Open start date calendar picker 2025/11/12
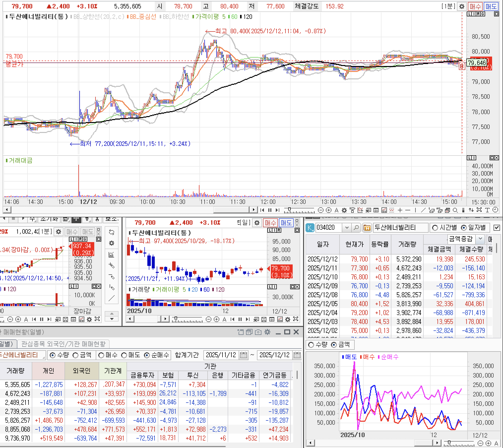Image resolution: width=503 pixels, height=448 pixels. (x=244, y=355)
